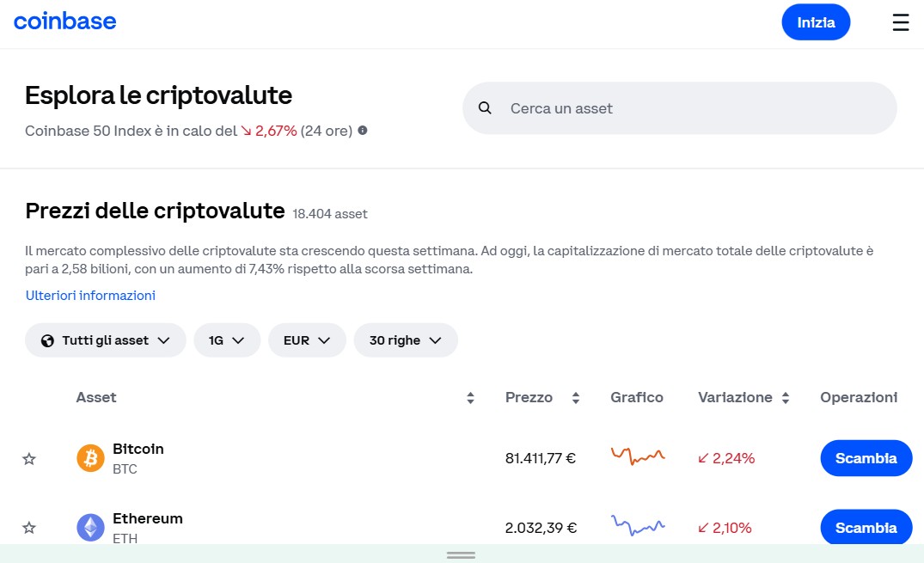Click the Ethereum price sparkline chart
Screen dimensions: 924x563
[638, 525]
